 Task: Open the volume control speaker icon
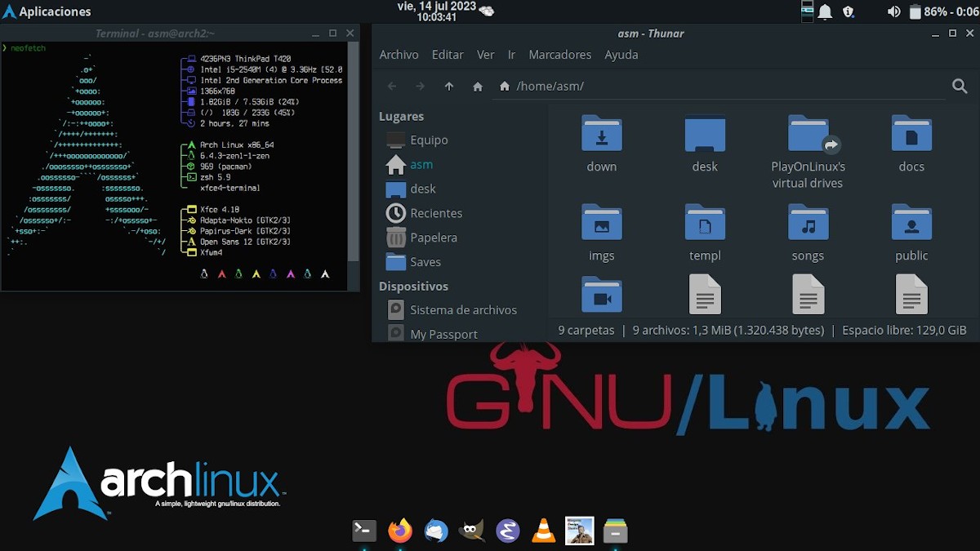[893, 11]
